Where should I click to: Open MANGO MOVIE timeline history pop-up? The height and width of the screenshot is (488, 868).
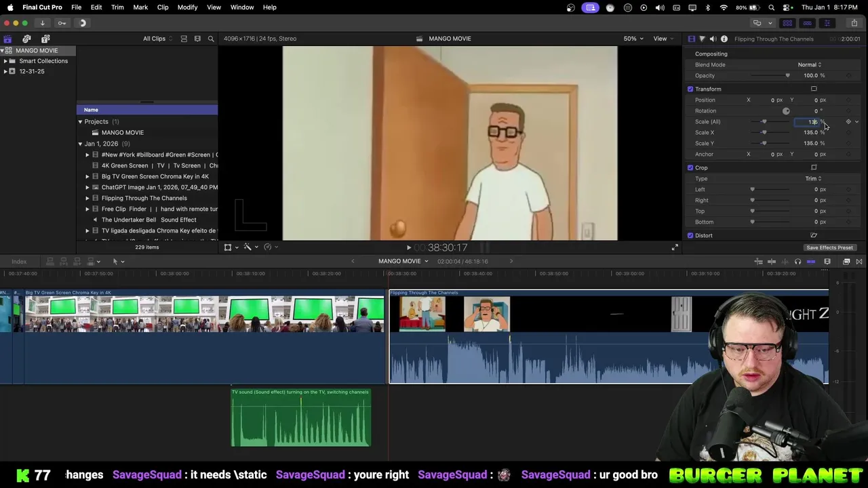click(403, 261)
